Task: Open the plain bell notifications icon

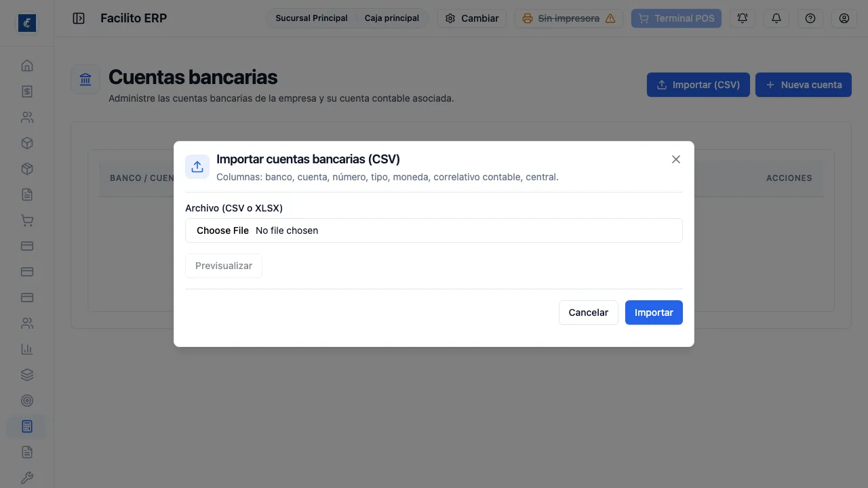Action: click(776, 18)
